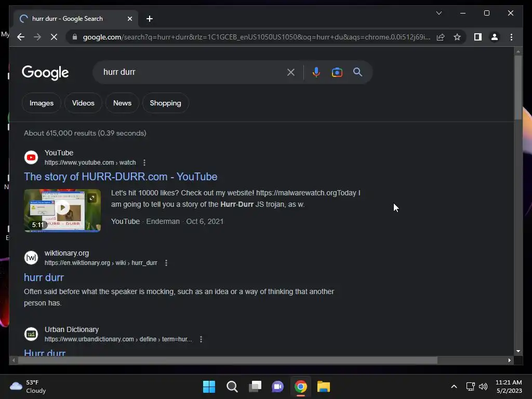Click the Chrome taskbar icon
532x399 pixels.
(301, 387)
